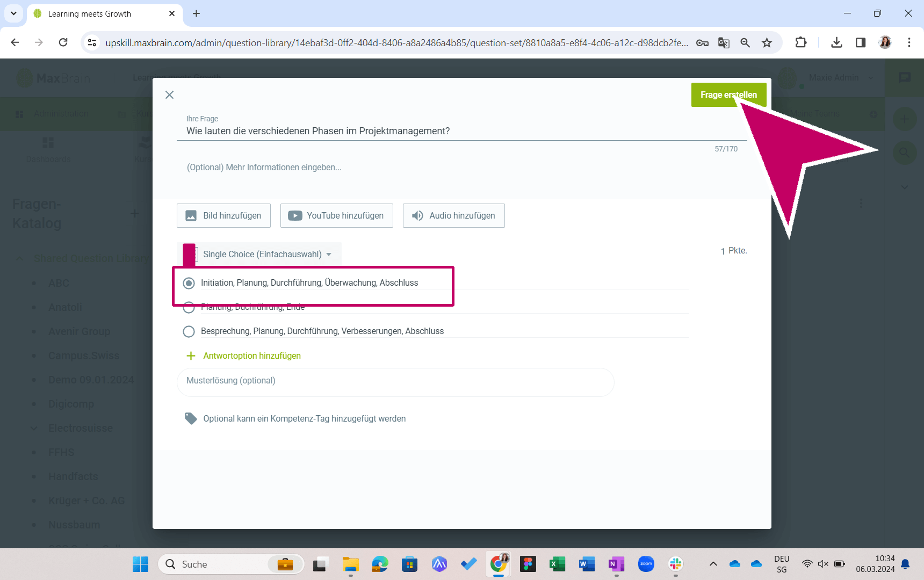Open Figma from taskbar

click(x=528, y=564)
